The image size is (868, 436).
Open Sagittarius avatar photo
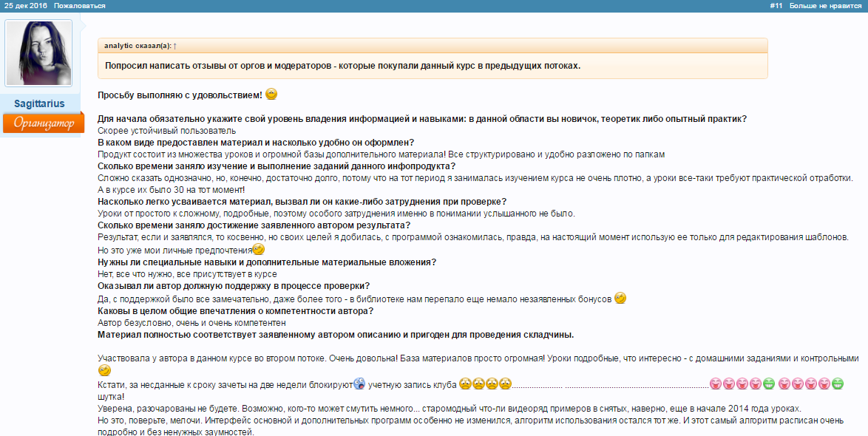38,53
